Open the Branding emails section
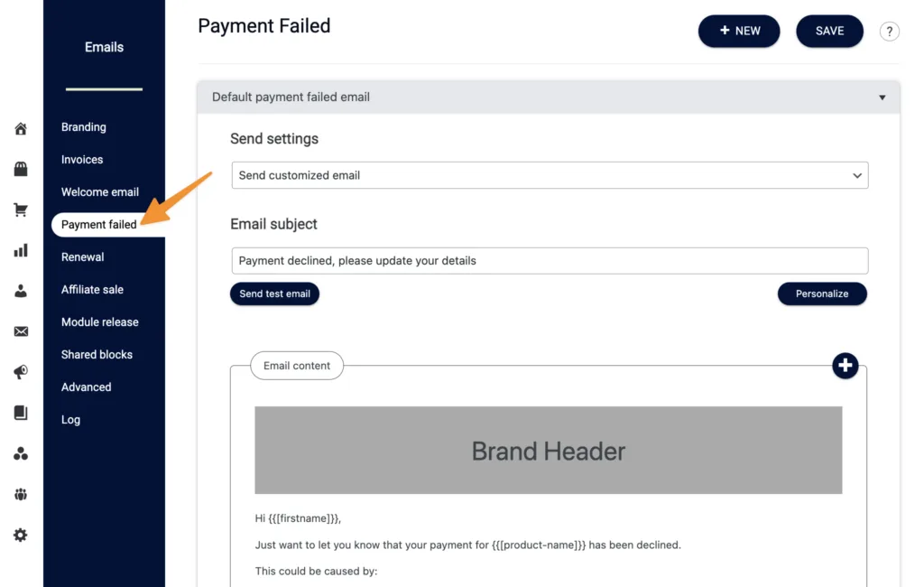The height and width of the screenshot is (587, 924). [84, 127]
